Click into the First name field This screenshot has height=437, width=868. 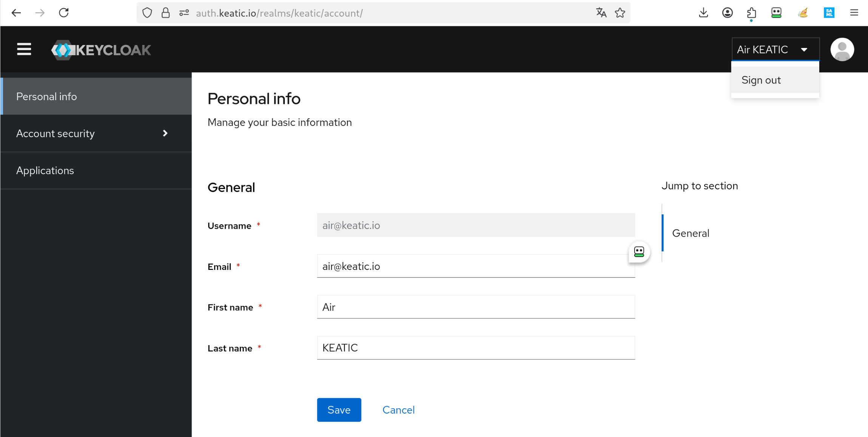(x=476, y=307)
